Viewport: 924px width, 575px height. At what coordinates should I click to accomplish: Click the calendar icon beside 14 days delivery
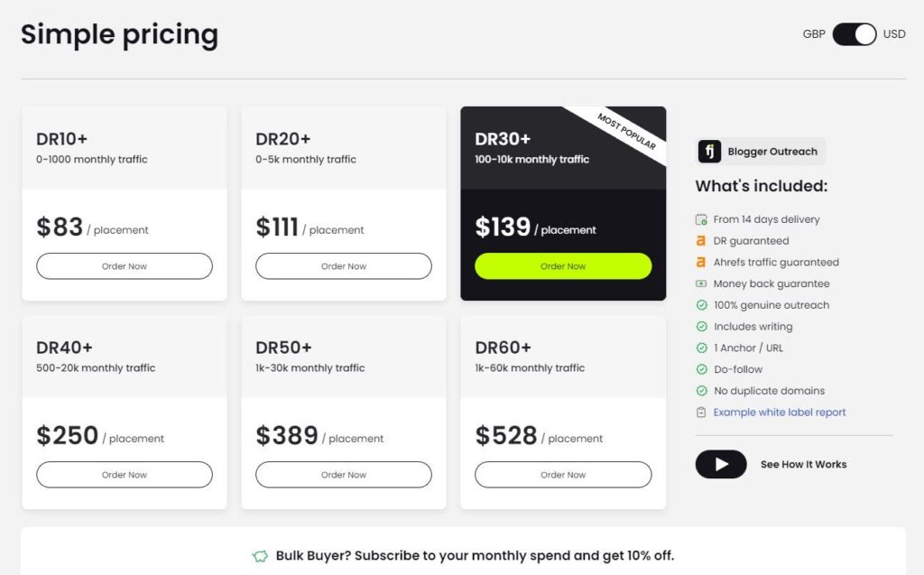click(701, 219)
